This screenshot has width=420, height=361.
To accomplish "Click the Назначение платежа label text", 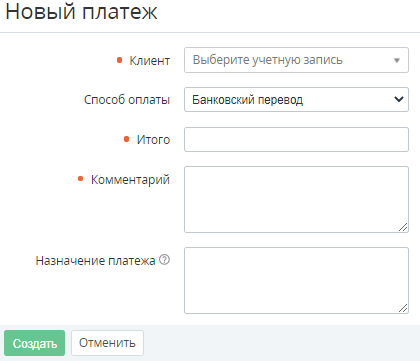I will pos(96,261).
